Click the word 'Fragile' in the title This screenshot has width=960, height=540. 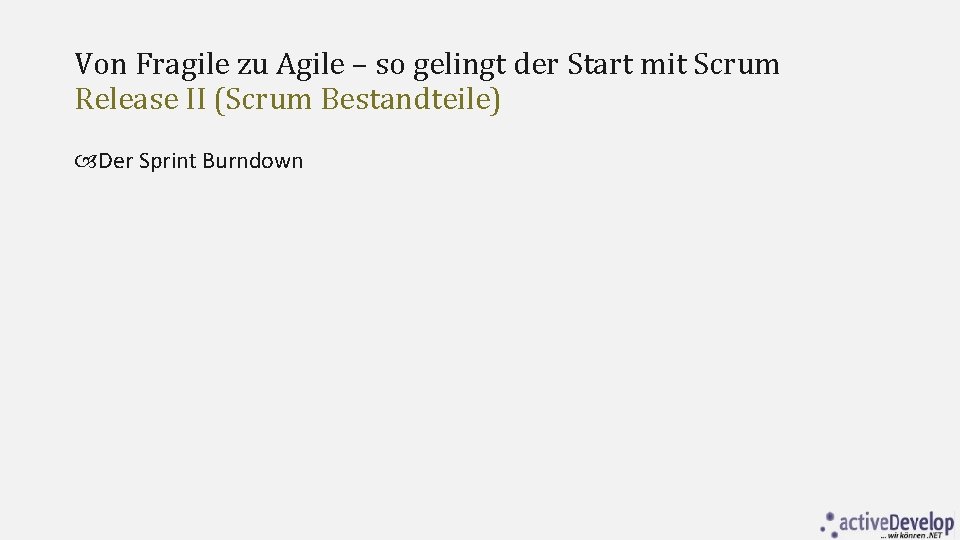tap(182, 65)
